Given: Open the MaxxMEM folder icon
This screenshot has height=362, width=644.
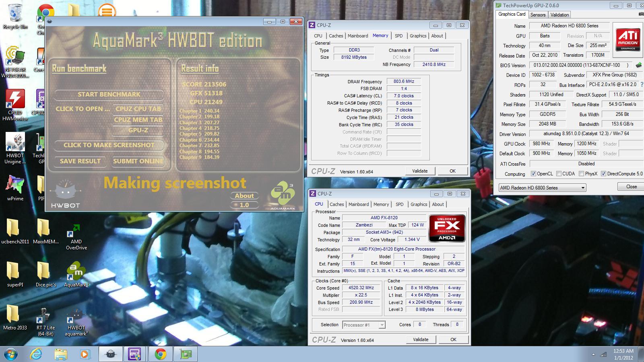Looking at the screenshot, I should (x=46, y=232).
